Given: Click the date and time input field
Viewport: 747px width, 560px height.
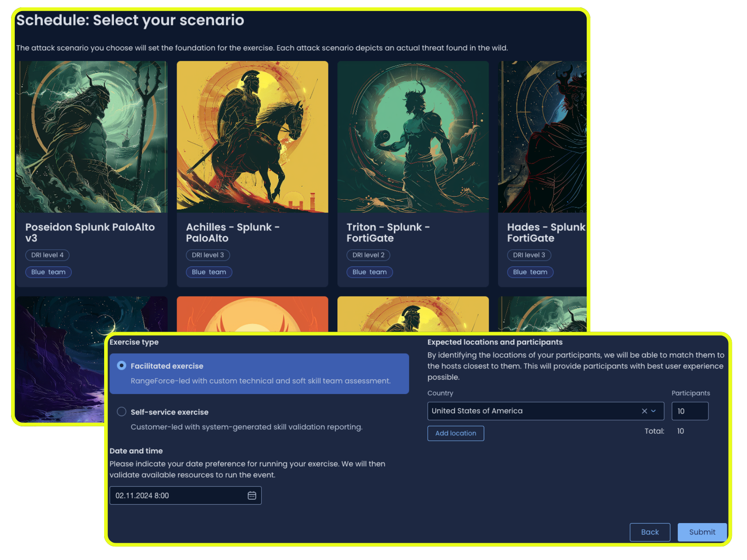Looking at the screenshot, I should [x=172, y=495].
